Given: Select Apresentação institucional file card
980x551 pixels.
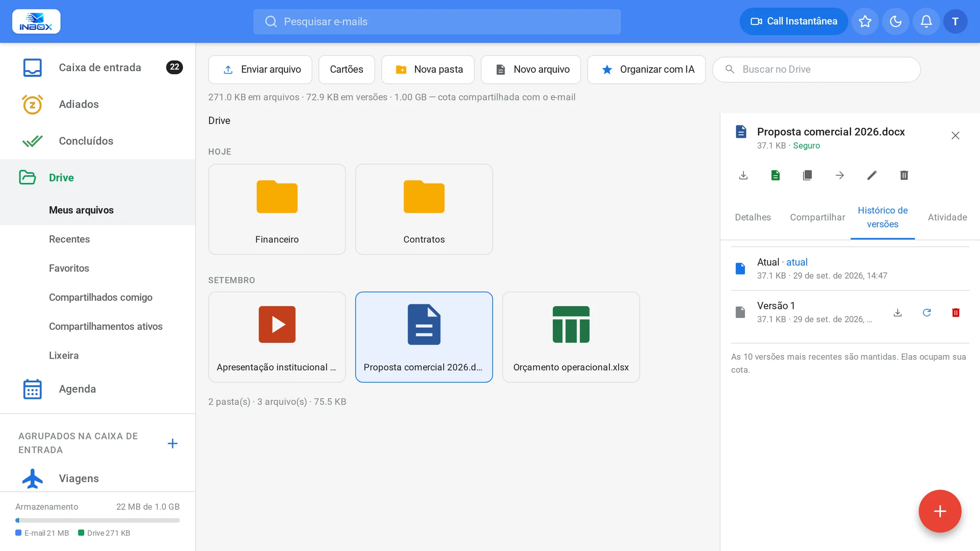Looking at the screenshot, I should [277, 337].
